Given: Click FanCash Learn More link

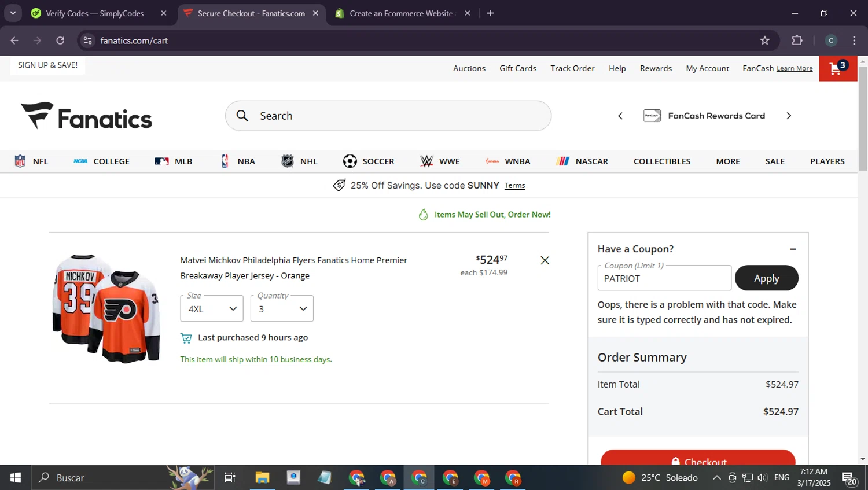Looking at the screenshot, I should click(795, 69).
